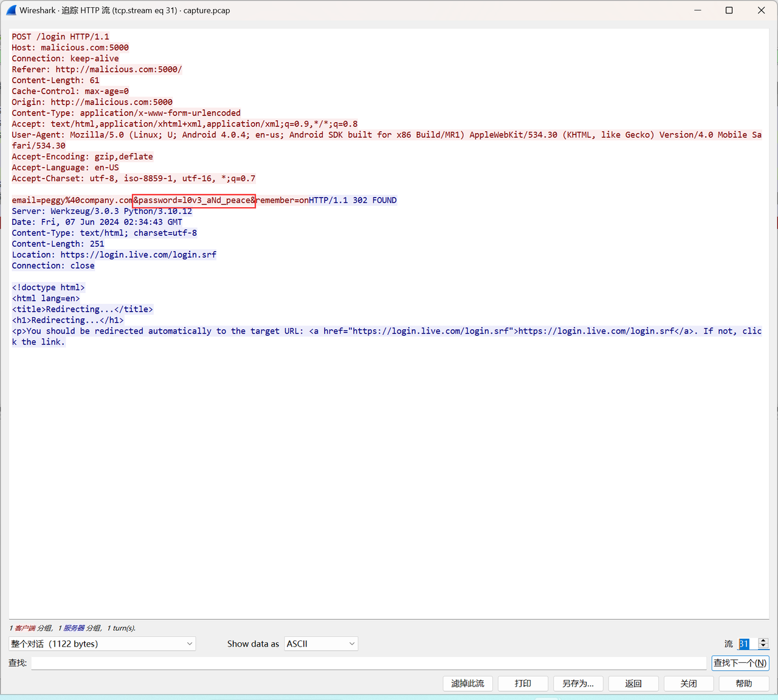Minimize the Wireshark stream window
Viewport: 778px width, 700px height.
[x=698, y=10]
